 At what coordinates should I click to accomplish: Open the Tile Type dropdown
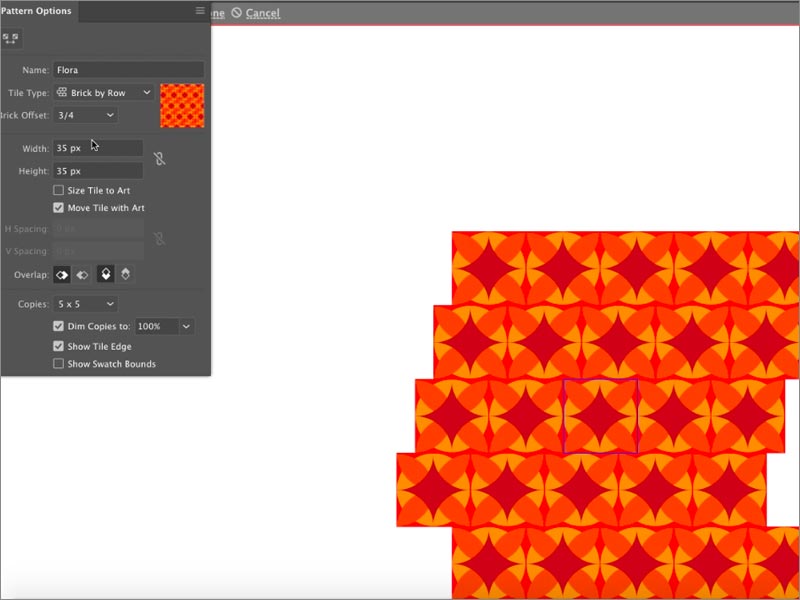104,92
